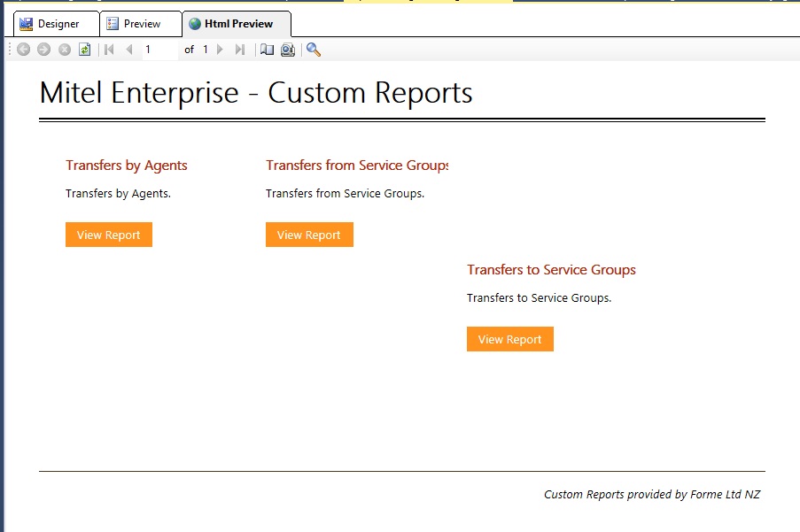Viewport: 800px width, 532px height.
Task: View Report for Transfers by Agents
Action: click(109, 235)
